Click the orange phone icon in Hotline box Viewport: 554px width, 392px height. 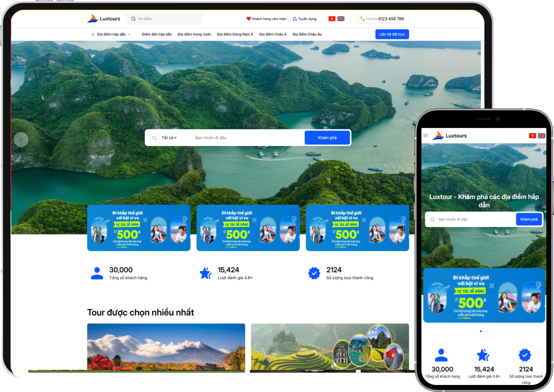point(362,19)
